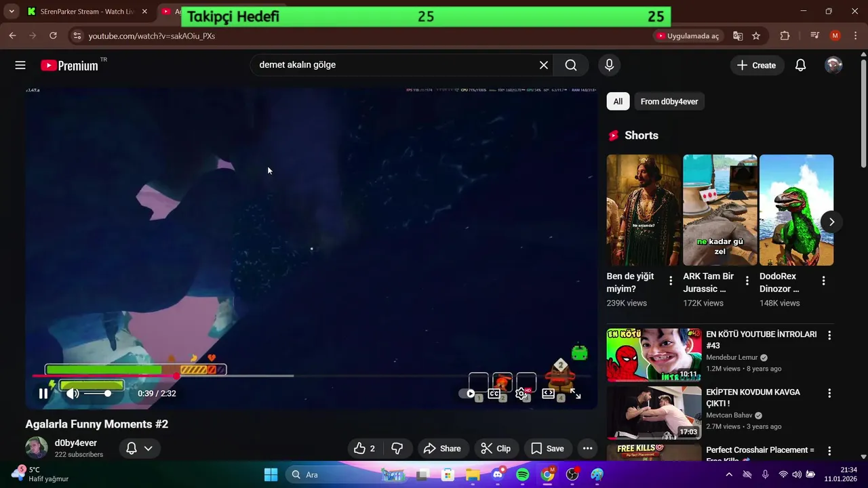The image size is (868, 488).
Task: Switch to theater mode
Action: pyautogui.click(x=548, y=393)
